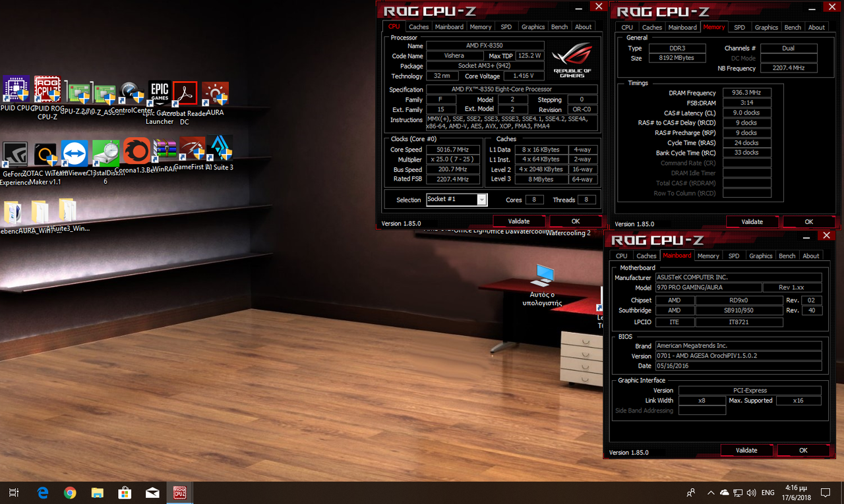Viewport: 844px width, 504px height.
Task: Click the 8192 MBytes memory size value
Action: pos(677,58)
